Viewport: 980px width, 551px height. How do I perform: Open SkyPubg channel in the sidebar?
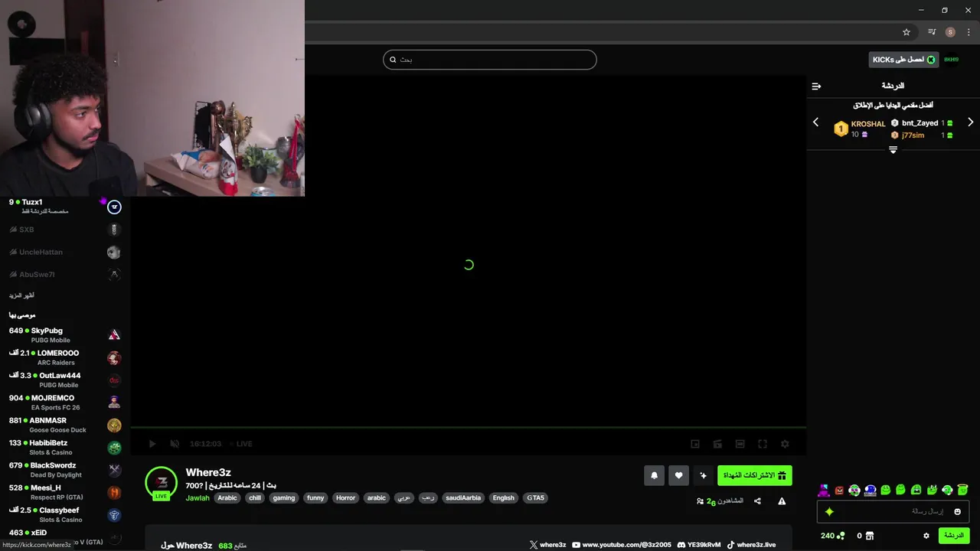tap(65, 335)
